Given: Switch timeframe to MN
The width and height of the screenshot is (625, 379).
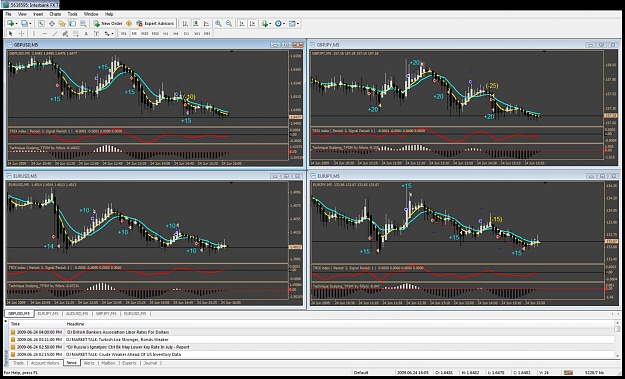Looking at the screenshot, I should pyautogui.click(x=207, y=34).
